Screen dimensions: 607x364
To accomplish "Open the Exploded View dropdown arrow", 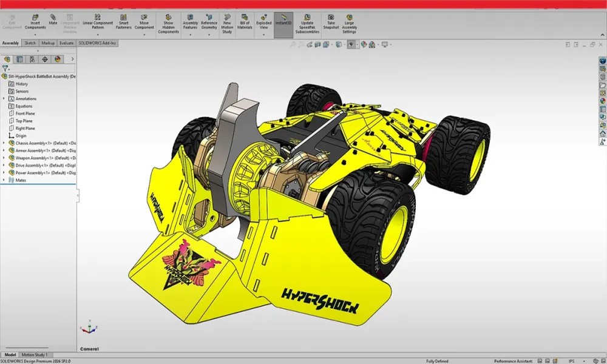I will click(263, 35).
